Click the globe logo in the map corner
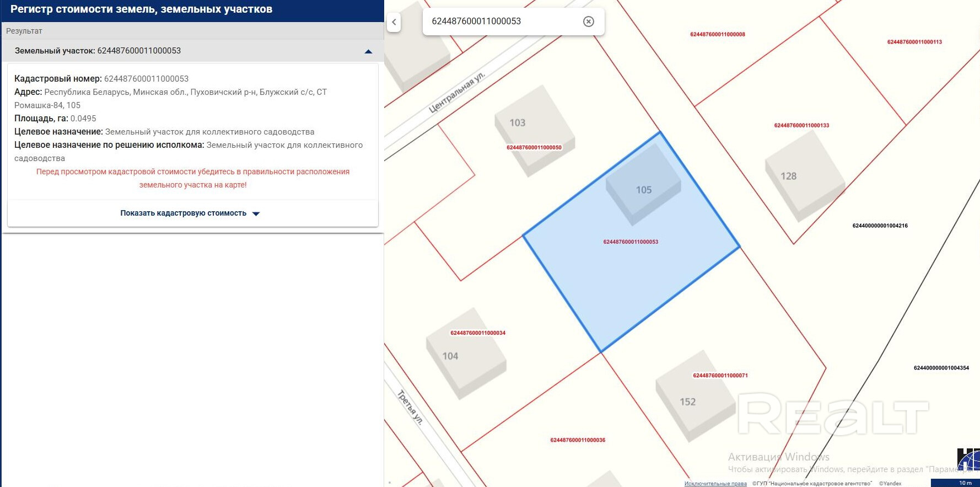The height and width of the screenshot is (487, 980). (x=968, y=460)
